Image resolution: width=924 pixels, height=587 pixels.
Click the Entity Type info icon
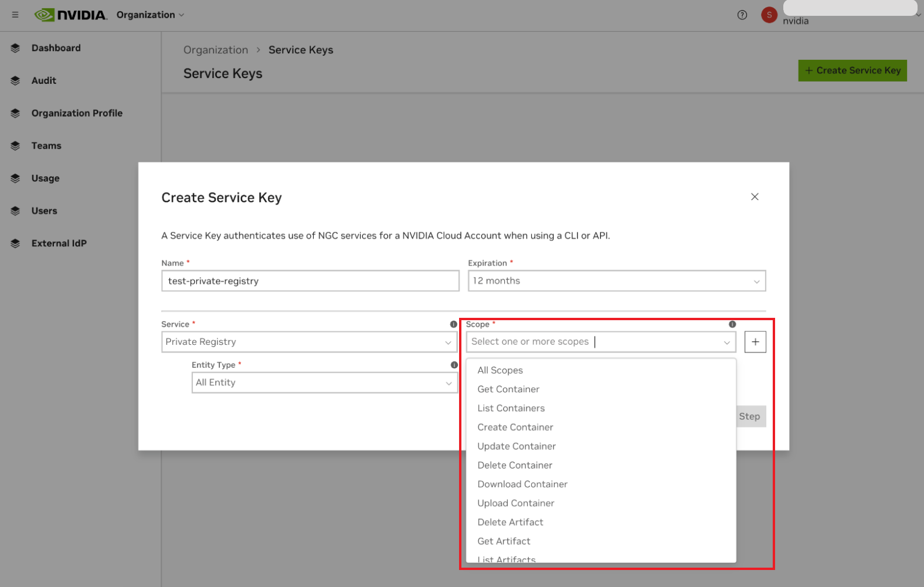[454, 365]
